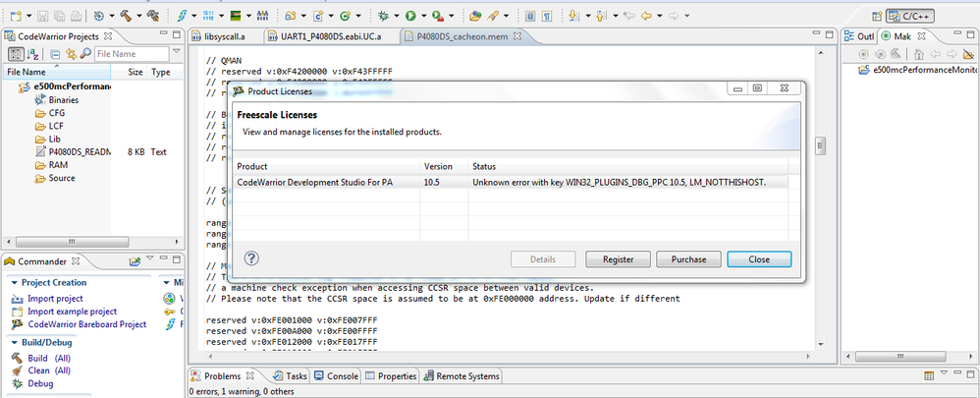Click the New C/C++ source folder toolbar icon
Viewport: 980px width, 398px height.
coord(291,15)
